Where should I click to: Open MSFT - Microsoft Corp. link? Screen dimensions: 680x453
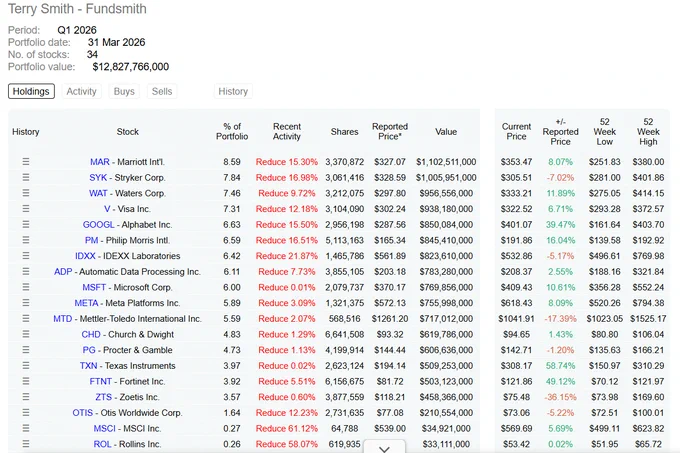128,287
